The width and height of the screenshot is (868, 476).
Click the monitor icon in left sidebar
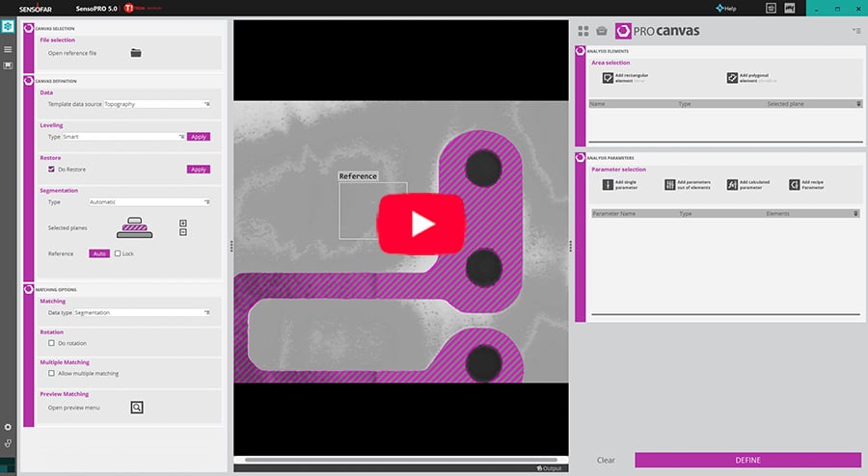click(8, 66)
